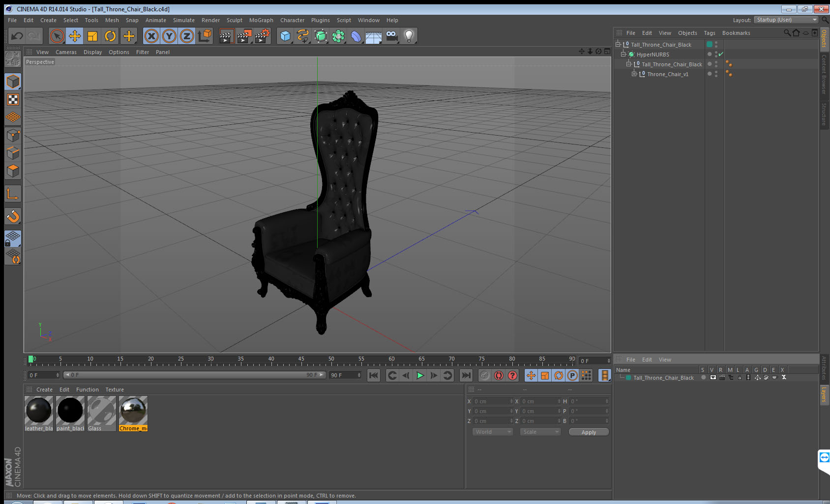Image resolution: width=830 pixels, height=504 pixels.
Task: Open the Spline pen tool icon
Action: (303, 36)
